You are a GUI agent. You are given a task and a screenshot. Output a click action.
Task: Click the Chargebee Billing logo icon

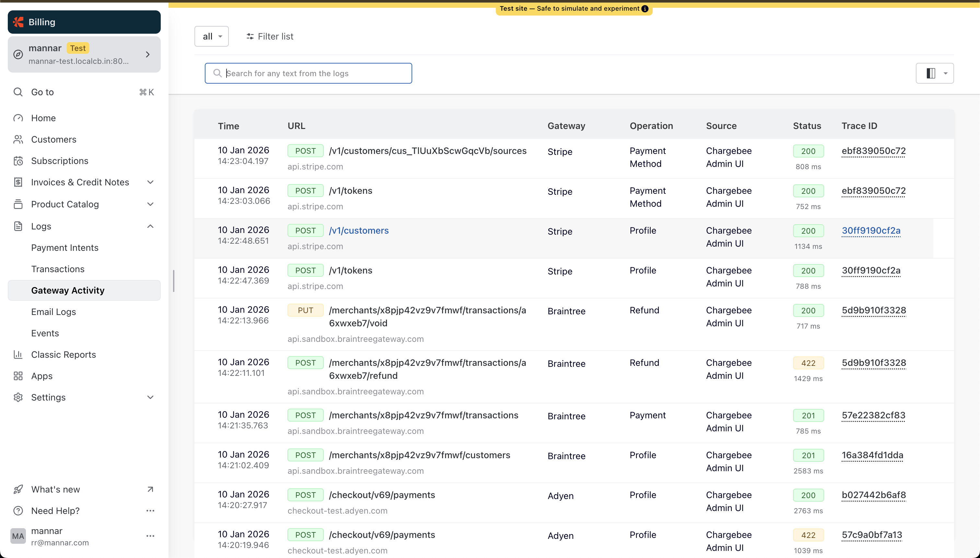coord(18,22)
